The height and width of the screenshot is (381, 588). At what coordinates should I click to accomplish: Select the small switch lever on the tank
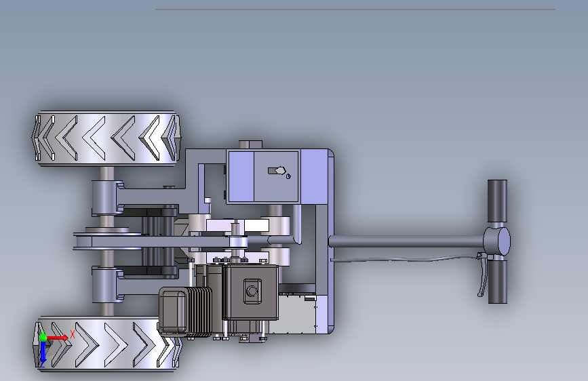[x=277, y=171]
